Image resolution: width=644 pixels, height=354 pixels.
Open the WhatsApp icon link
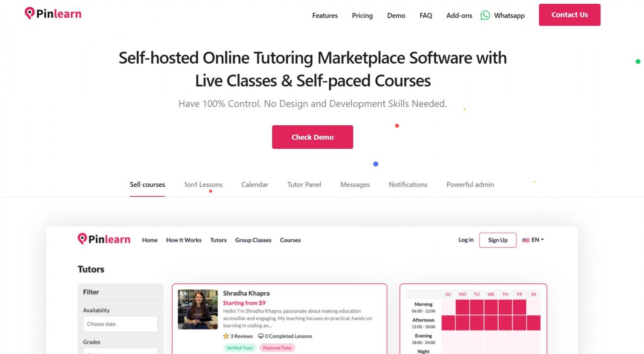pyautogui.click(x=485, y=15)
